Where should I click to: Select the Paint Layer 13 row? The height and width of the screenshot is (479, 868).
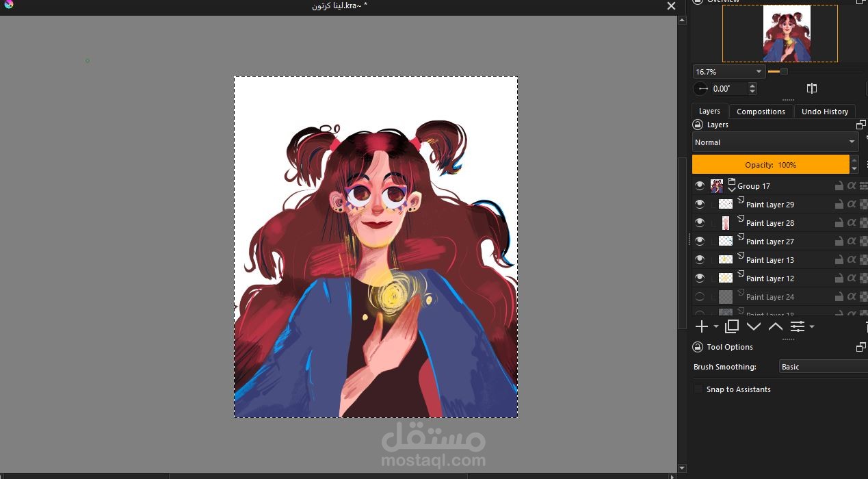click(x=780, y=260)
